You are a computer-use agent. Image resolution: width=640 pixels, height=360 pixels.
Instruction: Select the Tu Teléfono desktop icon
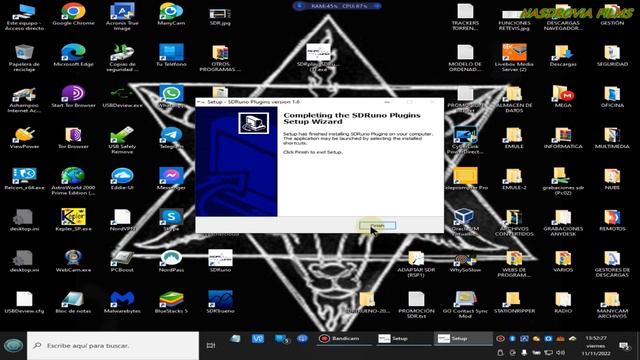[x=171, y=56]
